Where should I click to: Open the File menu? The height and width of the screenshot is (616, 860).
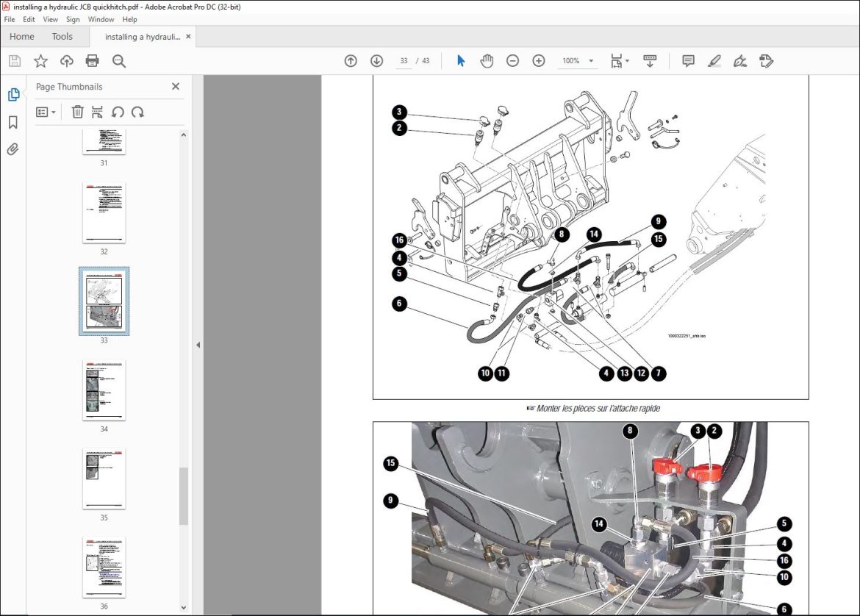(x=10, y=19)
